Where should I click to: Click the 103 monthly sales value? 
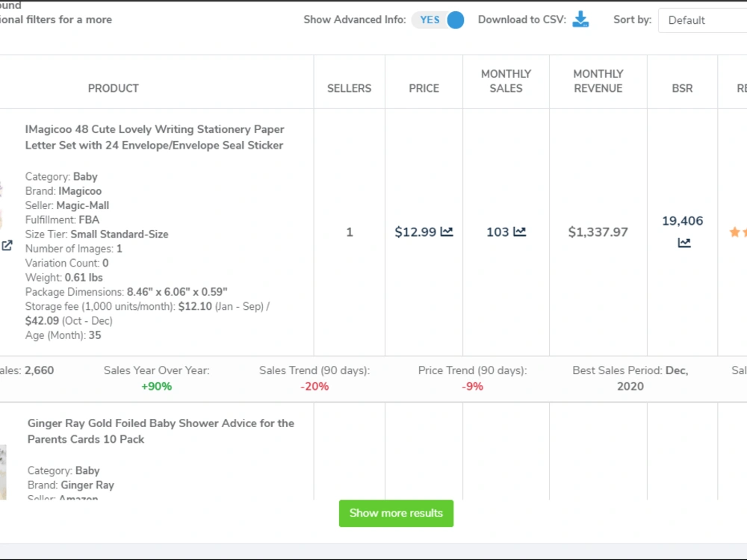pyautogui.click(x=498, y=232)
